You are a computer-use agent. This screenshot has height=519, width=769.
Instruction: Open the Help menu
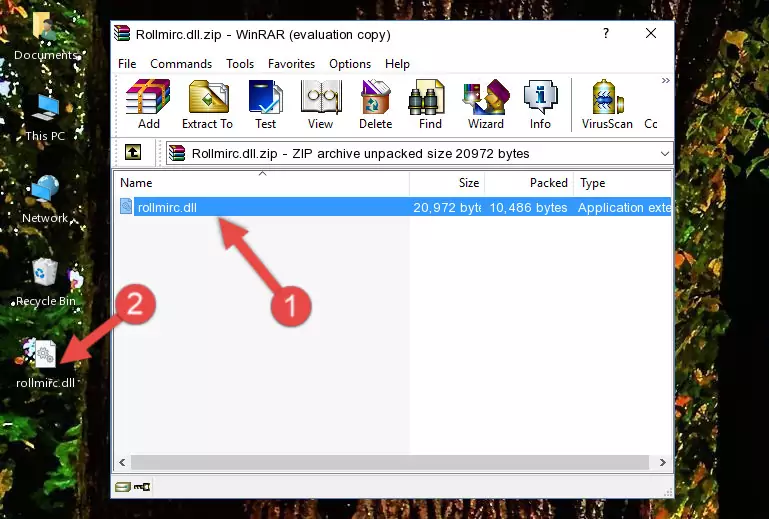tap(397, 64)
